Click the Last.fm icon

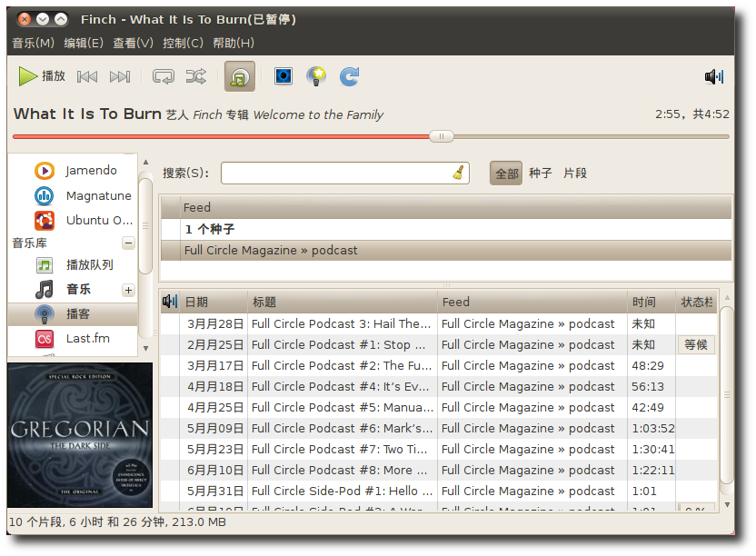45,339
